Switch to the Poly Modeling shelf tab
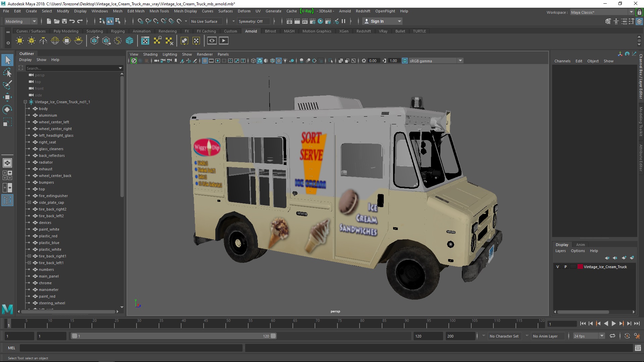This screenshot has width=644, height=362. click(66, 31)
